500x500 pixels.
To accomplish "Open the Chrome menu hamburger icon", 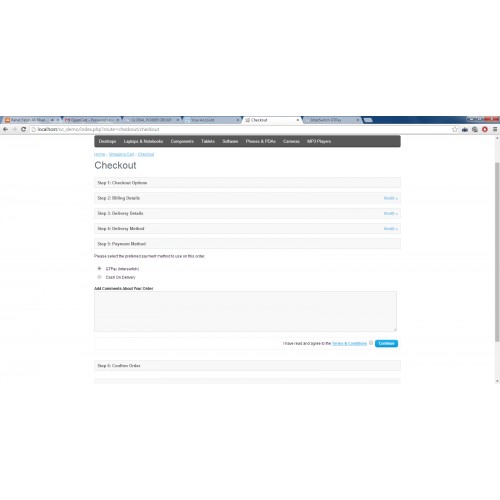I will coord(495,129).
